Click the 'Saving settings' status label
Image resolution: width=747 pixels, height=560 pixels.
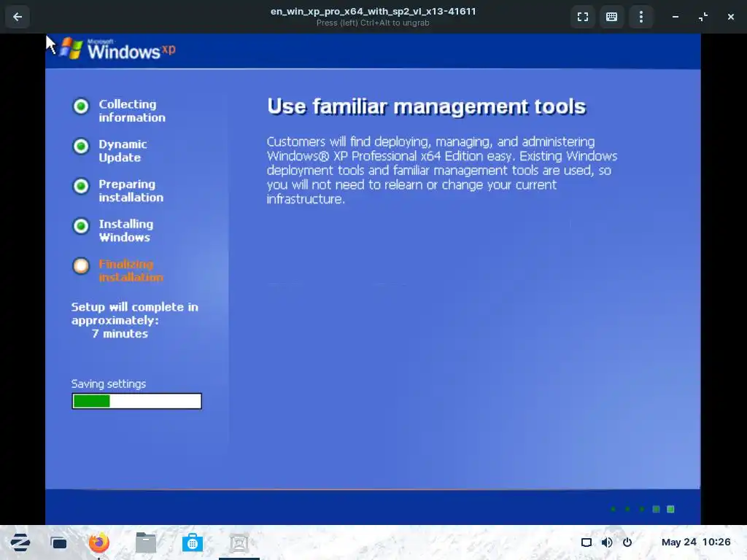(109, 384)
